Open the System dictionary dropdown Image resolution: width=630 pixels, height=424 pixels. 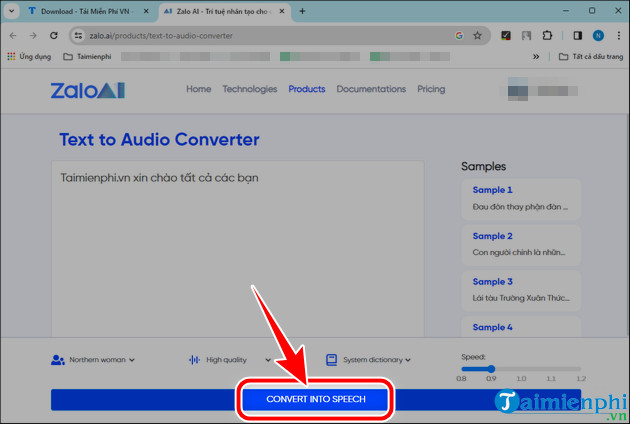(368, 360)
